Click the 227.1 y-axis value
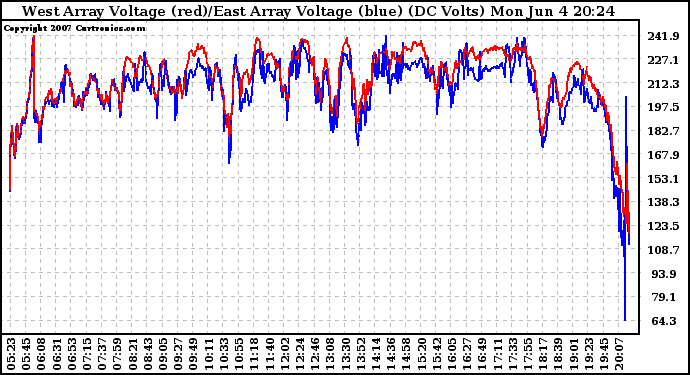 [x=663, y=60]
